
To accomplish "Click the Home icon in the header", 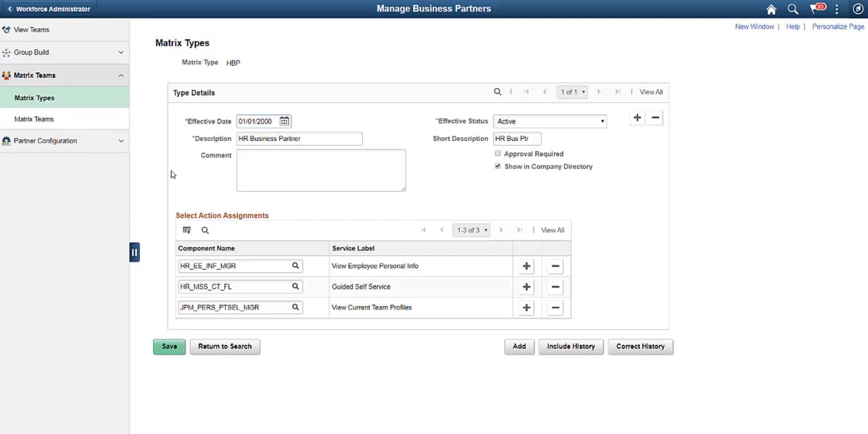I will pyautogui.click(x=771, y=9).
